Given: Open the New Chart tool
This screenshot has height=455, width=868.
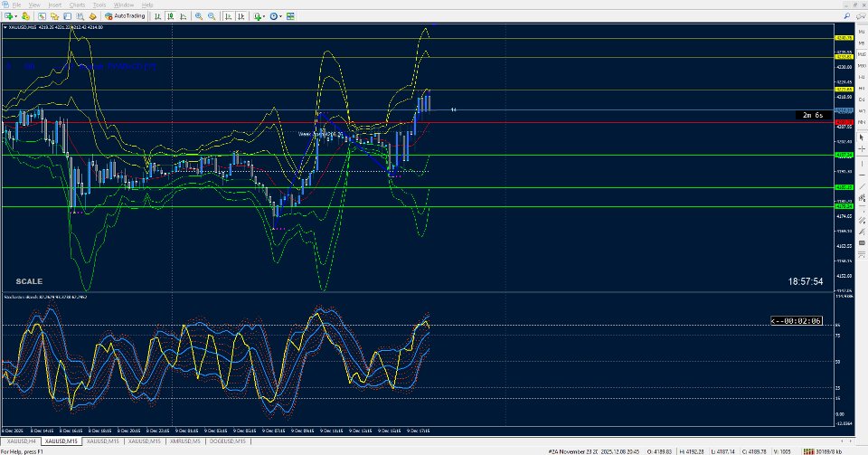Looking at the screenshot, I should (8, 16).
